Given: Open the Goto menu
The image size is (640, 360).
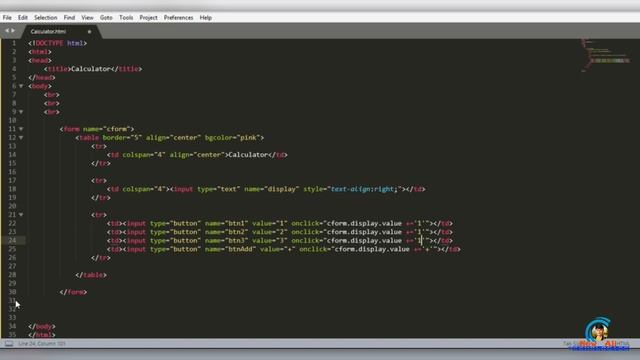Looking at the screenshot, I should click(x=106, y=18).
